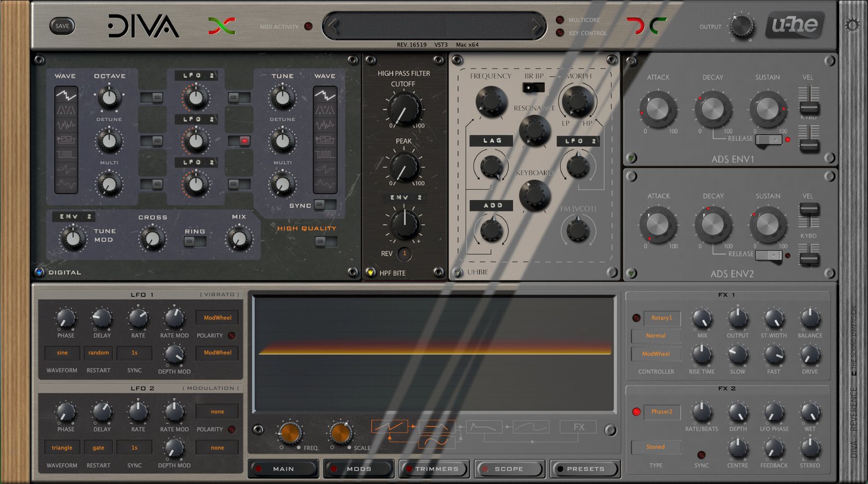
Task: Switch to the MAIN tab
Action: [284, 468]
